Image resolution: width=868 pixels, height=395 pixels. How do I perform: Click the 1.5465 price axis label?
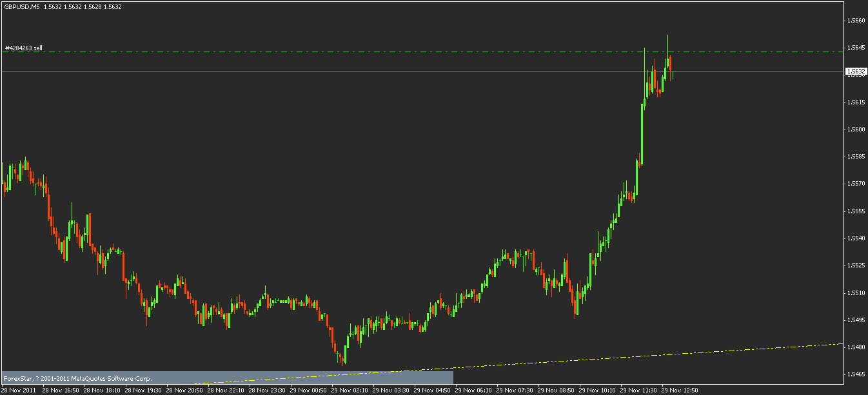click(856, 374)
